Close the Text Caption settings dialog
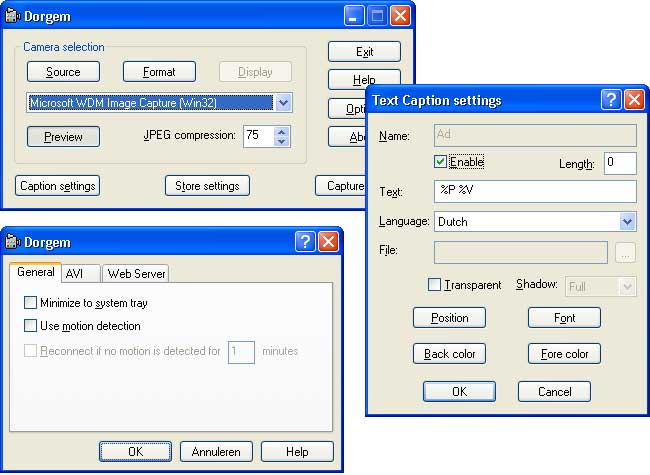Screen dimensions: 650x475 (633, 100)
